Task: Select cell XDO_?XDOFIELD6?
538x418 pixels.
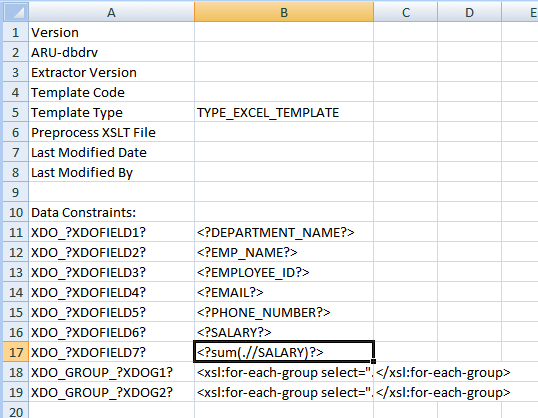Action: pos(112,332)
